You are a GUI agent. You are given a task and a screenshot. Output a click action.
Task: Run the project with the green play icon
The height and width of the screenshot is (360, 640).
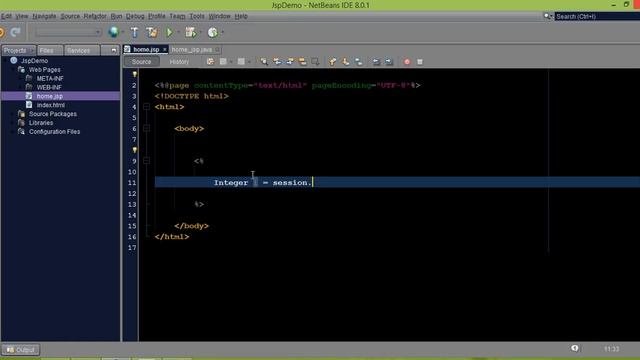[x=169, y=32]
